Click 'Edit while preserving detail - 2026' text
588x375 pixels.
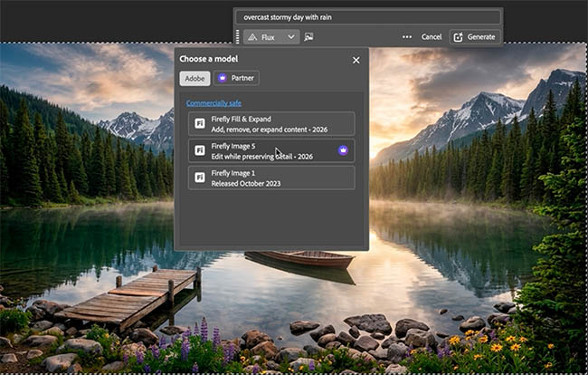tap(261, 157)
